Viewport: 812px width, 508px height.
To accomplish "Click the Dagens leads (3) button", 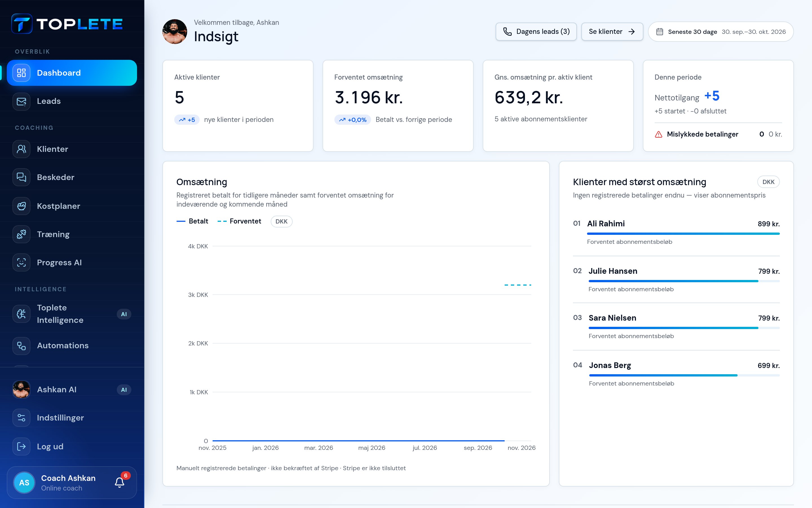I will (536, 32).
